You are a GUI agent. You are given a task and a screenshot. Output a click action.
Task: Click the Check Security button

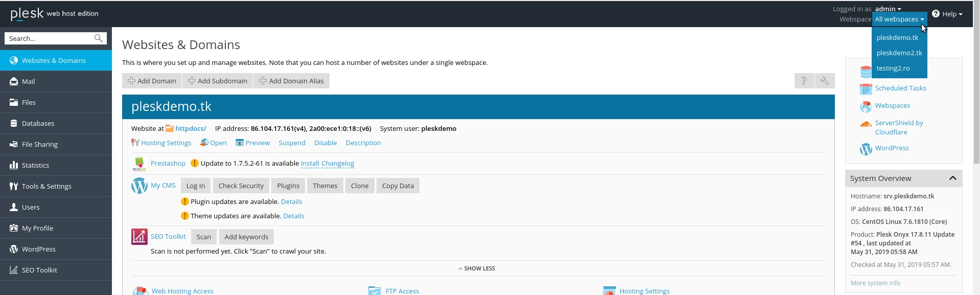point(241,186)
